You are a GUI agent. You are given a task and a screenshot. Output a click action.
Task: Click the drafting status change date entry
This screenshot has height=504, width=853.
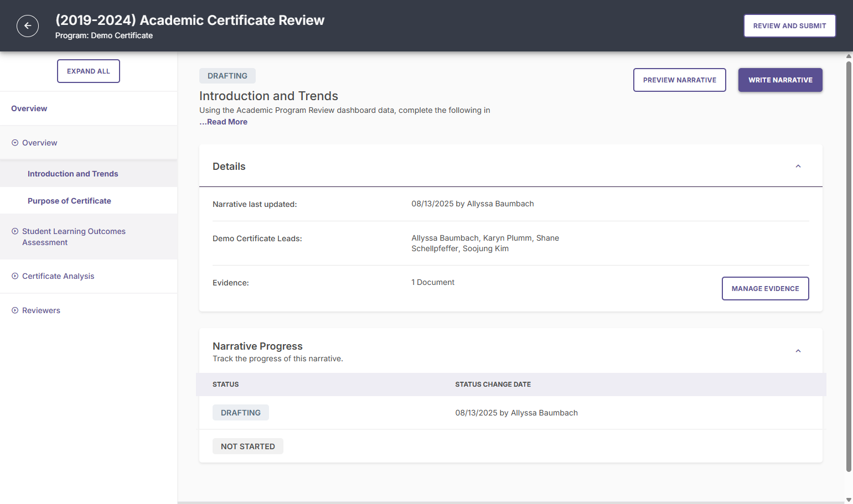(x=516, y=413)
